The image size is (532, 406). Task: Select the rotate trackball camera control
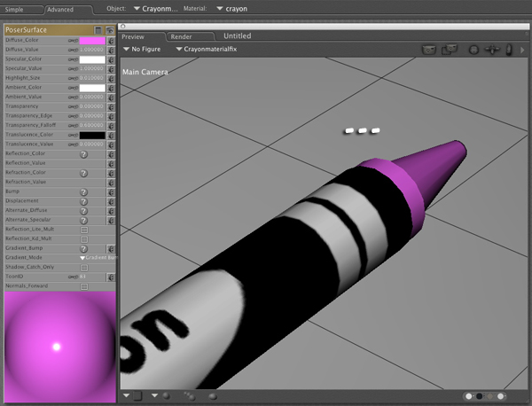coord(473,51)
